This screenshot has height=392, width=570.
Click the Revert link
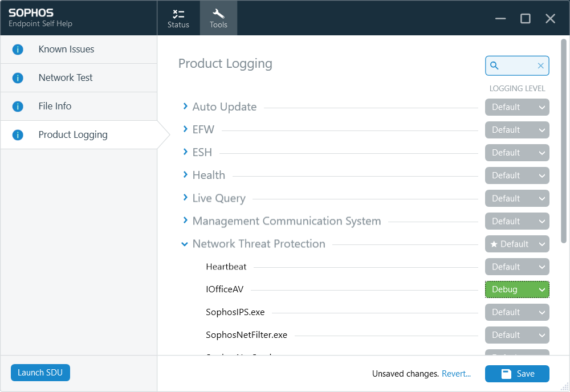point(456,374)
